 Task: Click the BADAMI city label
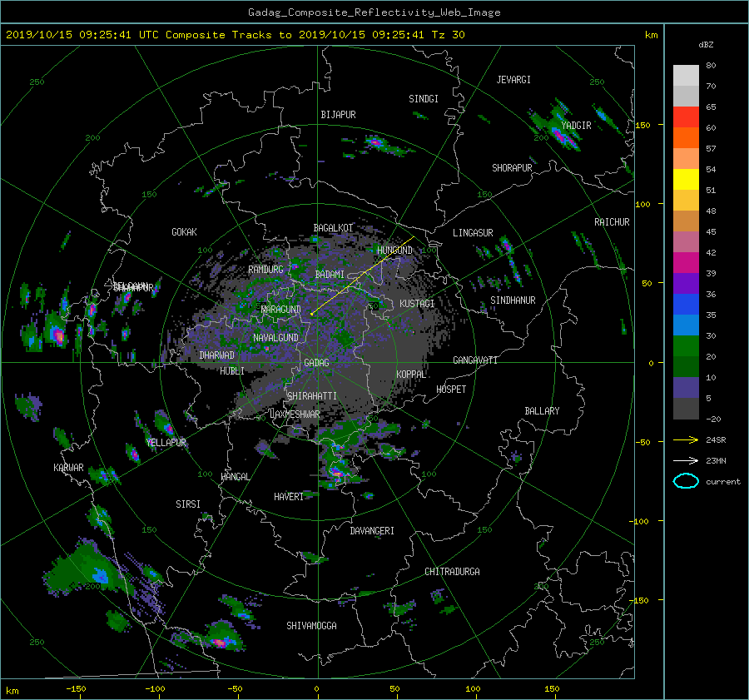click(x=330, y=275)
